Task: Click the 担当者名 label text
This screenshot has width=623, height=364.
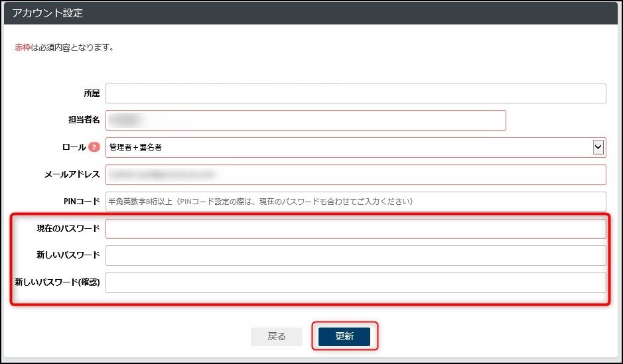Action: pyautogui.click(x=84, y=120)
